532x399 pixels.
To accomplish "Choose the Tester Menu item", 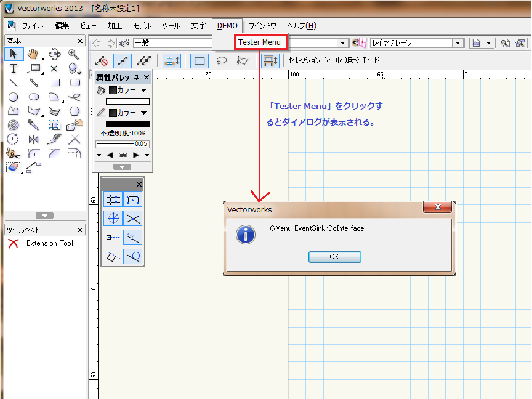I will point(259,42).
